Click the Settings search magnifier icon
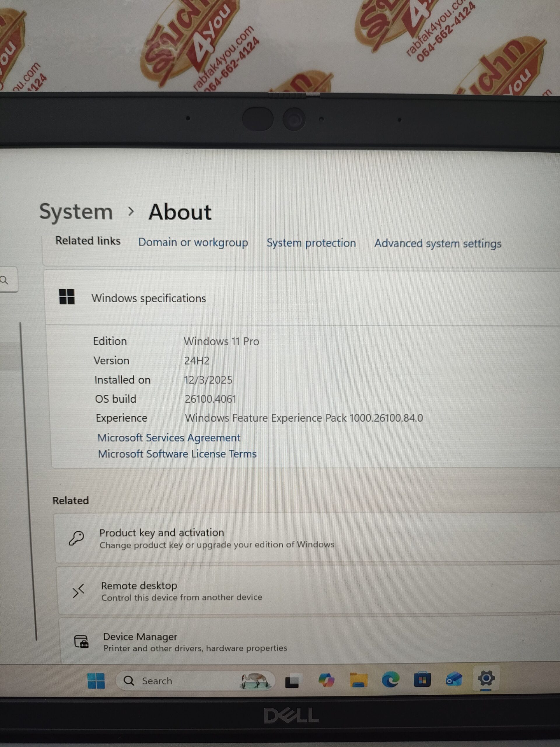Image resolution: width=560 pixels, height=747 pixels. (5, 280)
